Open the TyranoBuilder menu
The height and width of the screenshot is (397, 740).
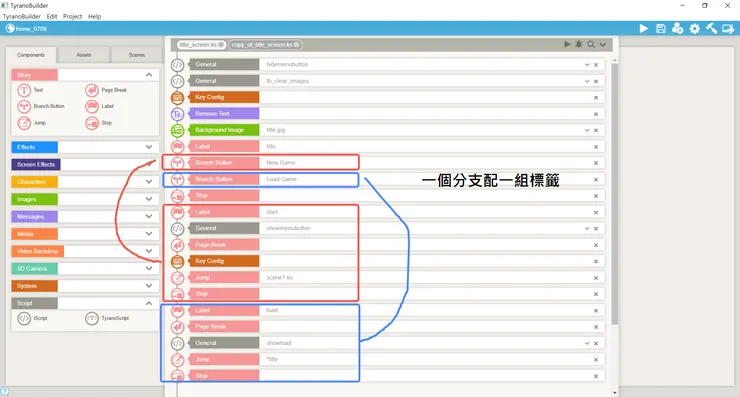22,17
